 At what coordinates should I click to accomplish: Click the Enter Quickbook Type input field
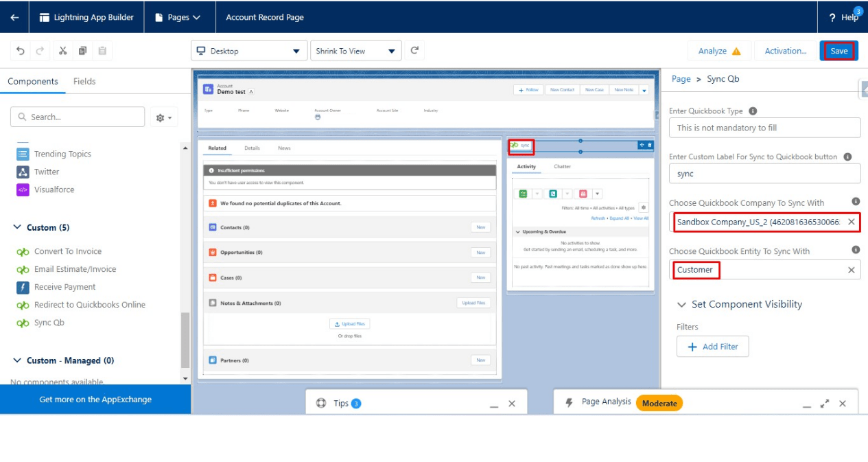tap(764, 128)
